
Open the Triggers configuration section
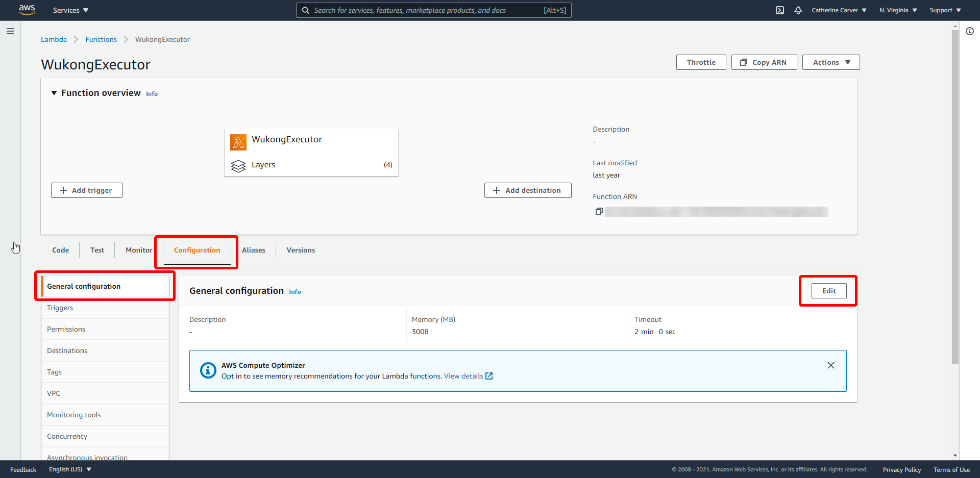(105, 308)
